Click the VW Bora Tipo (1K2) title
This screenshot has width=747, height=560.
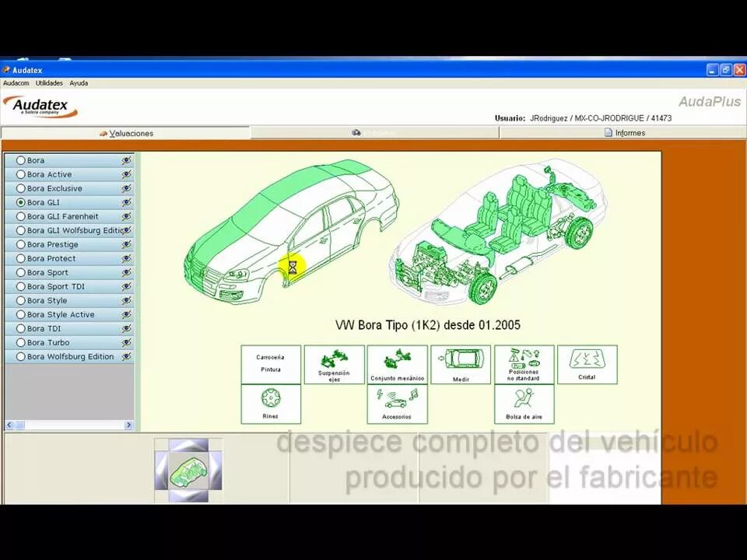[x=428, y=325]
